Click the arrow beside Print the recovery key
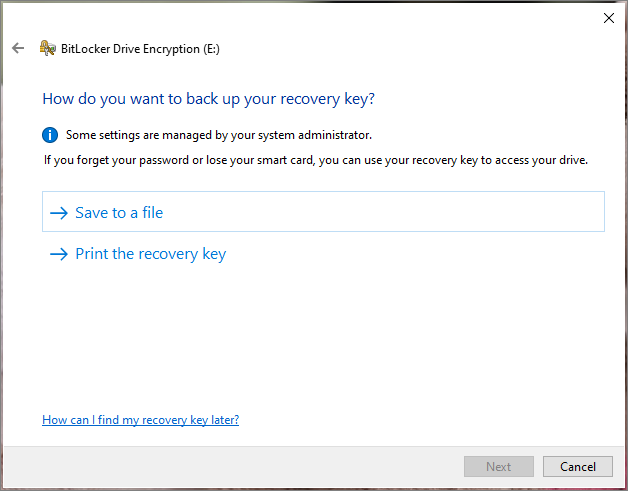 tap(59, 254)
